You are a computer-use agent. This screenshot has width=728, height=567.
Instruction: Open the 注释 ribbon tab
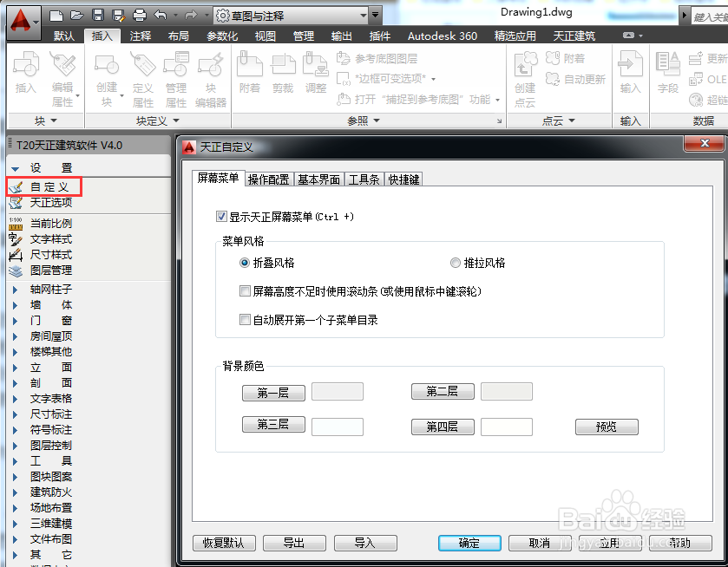(x=141, y=36)
